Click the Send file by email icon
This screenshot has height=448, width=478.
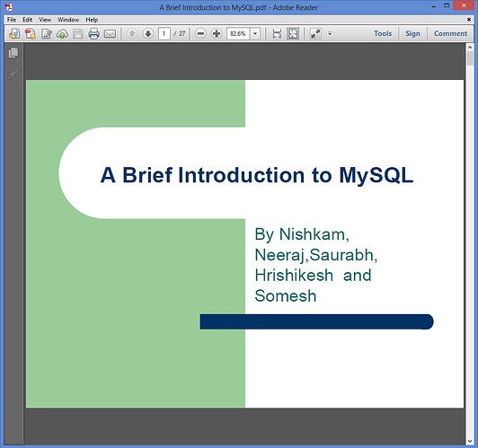110,33
